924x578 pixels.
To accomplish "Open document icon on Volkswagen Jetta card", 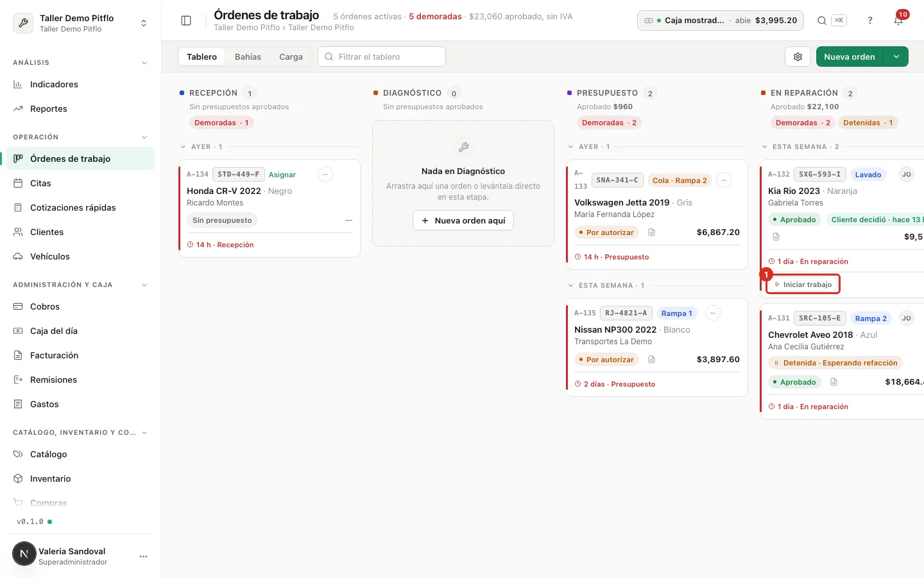I will pos(651,232).
